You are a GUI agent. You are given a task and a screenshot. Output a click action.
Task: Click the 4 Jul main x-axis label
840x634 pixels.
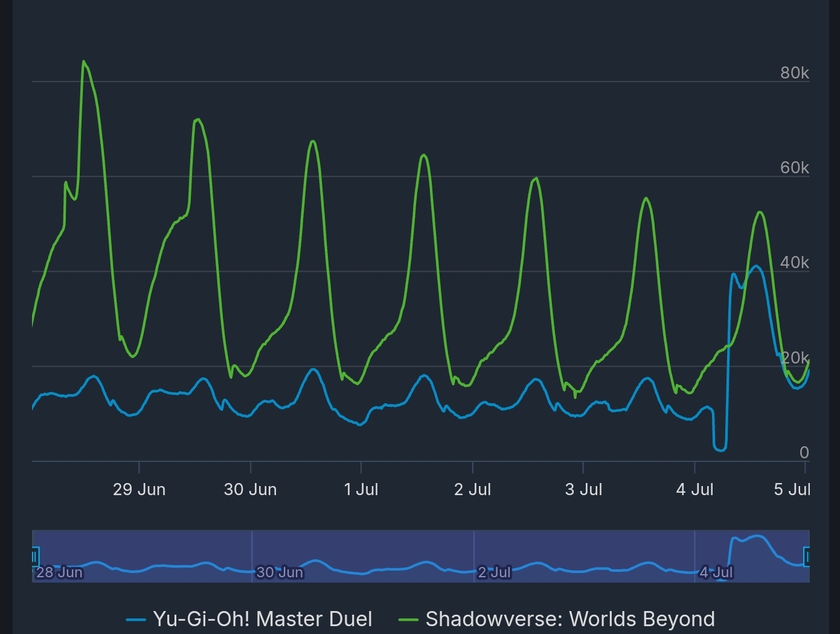pyautogui.click(x=694, y=489)
